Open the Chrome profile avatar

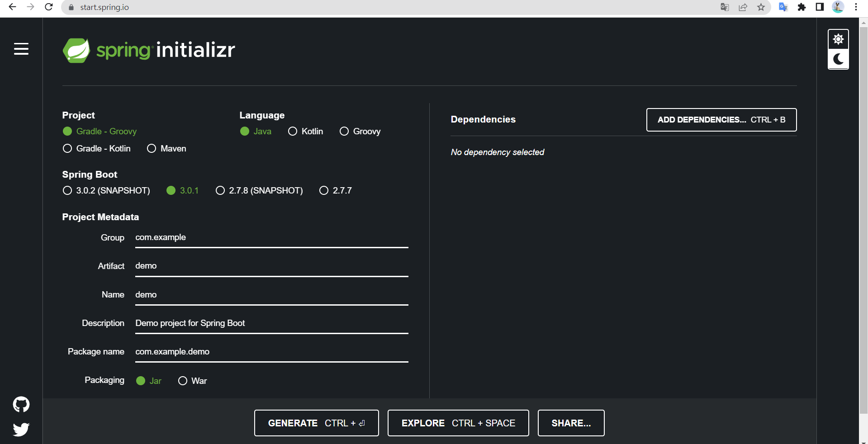pyautogui.click(x=838, y=7)
